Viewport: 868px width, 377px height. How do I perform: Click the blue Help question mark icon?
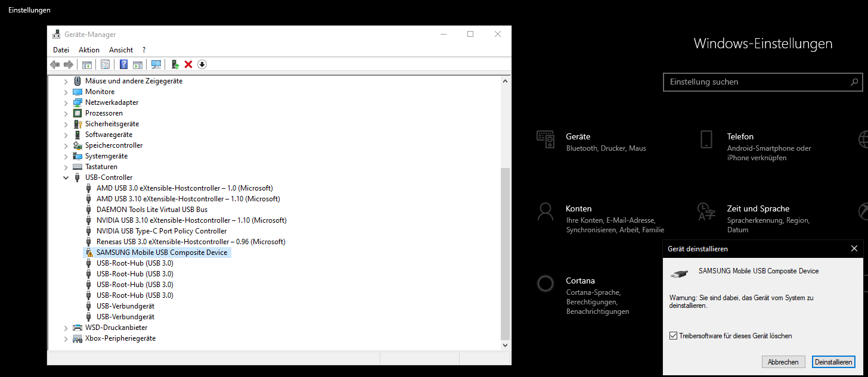tap(124, 64)
